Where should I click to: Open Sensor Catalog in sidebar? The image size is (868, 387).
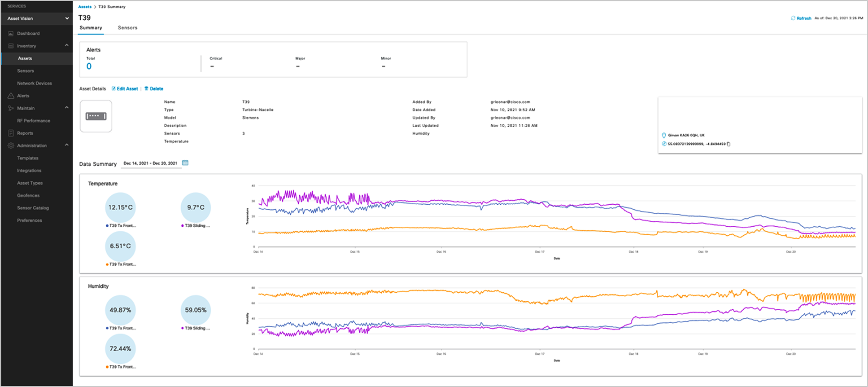point(33,208)
